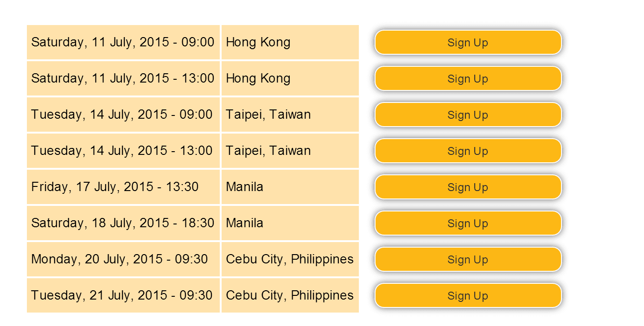The image size is (644, 326).
Task: Select the Tuesday, 14 July 13:00 date
Action: point(121,151)
